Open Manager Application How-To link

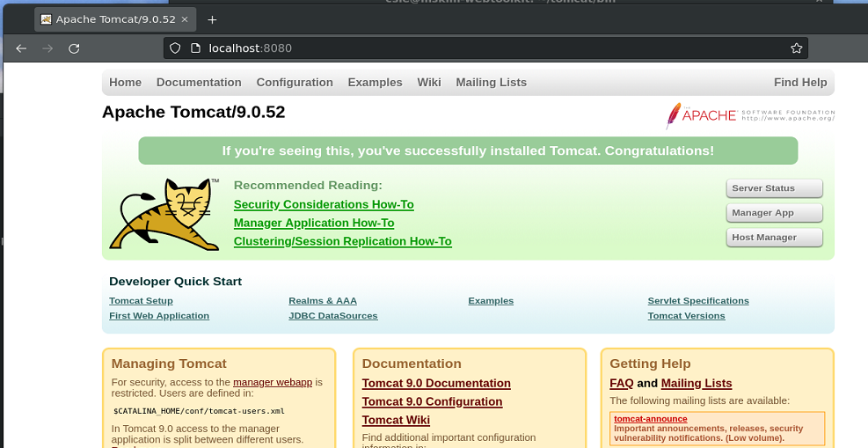[x=314, y=223]
